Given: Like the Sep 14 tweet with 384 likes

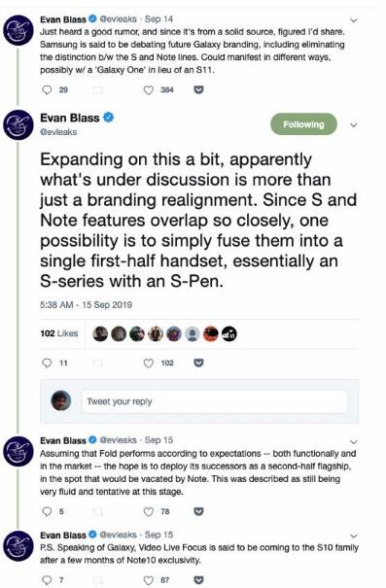Looking at the screenshot, I should (149, 90).
